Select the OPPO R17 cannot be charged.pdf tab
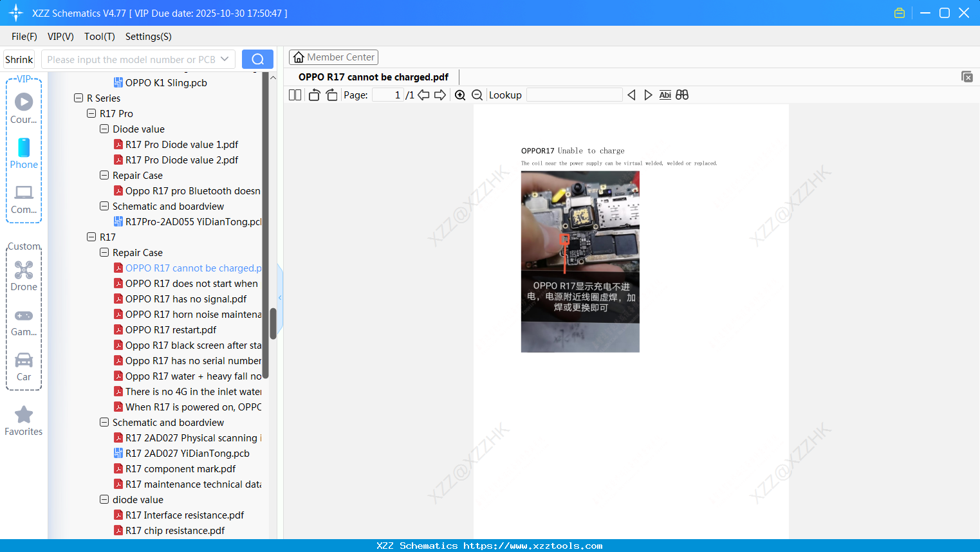The image size is (980, 552). click(x=373, y=77)
